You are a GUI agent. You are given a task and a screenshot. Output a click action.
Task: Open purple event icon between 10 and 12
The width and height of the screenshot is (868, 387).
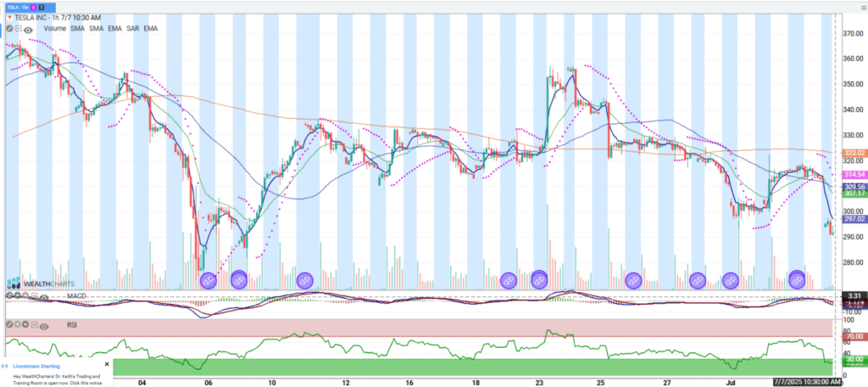[x=304, y=281]
